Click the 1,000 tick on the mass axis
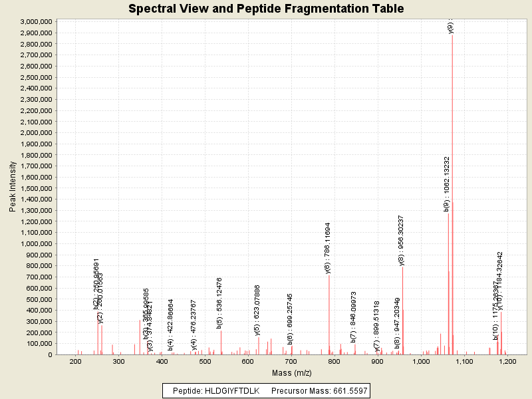Image resolution: width=532 pixels, height=399 pixels. tap(421, 361)
